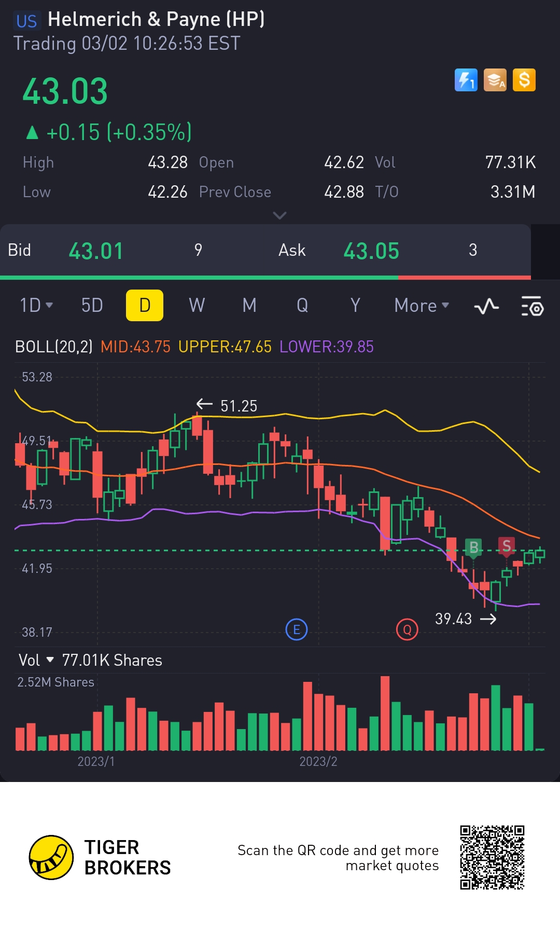Tap the UPPER:47.65 Bollinger value
Screen dimensions: 560x933
point(225,347)
